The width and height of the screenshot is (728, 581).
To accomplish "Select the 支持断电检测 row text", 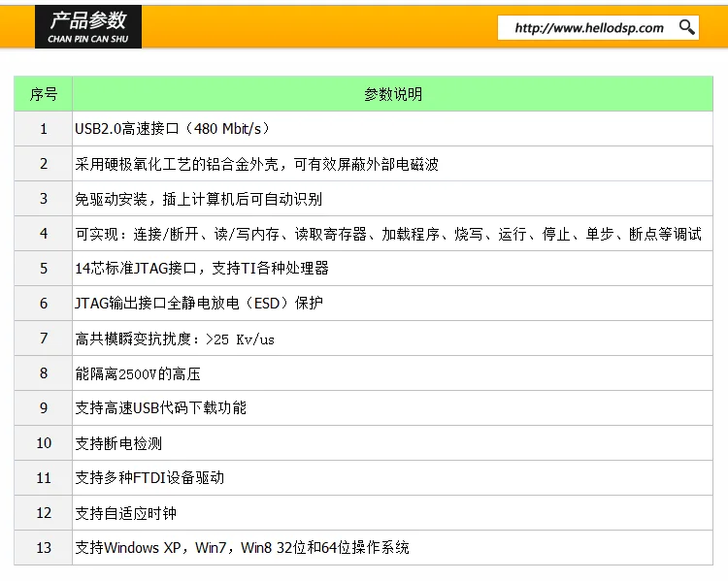I will 118,443.
